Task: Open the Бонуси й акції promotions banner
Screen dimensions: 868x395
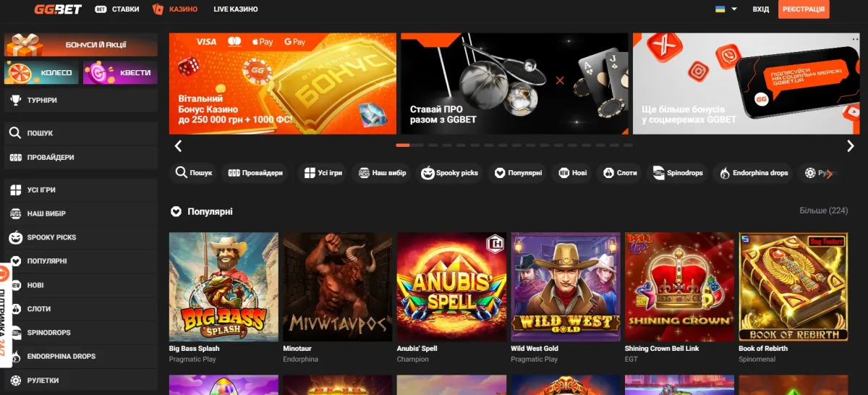Action: pyautogui.click(x=80, y=45)
